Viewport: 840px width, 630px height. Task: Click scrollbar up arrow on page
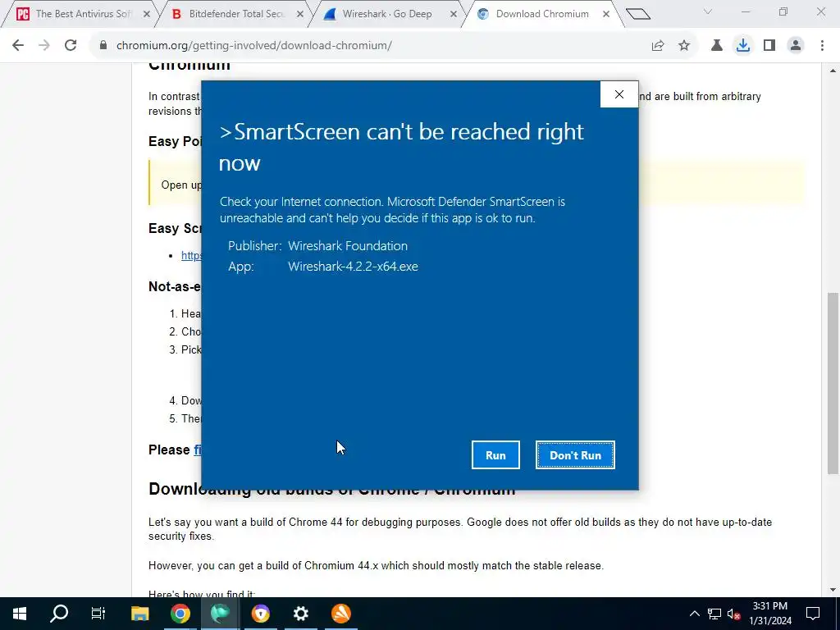coord(833,71)
